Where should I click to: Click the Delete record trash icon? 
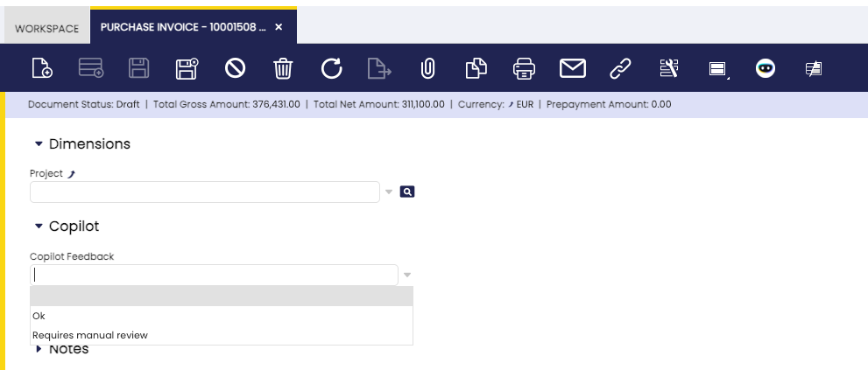[x=283, y=68]
